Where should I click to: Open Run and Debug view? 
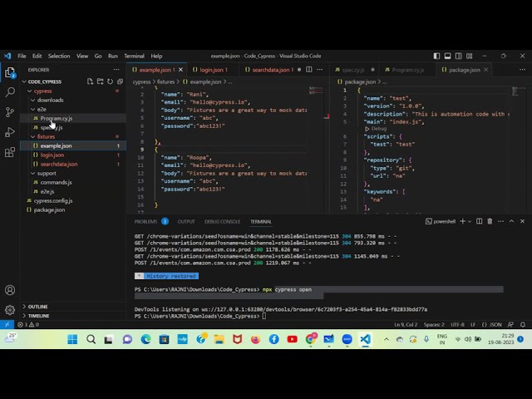point(10,132)
